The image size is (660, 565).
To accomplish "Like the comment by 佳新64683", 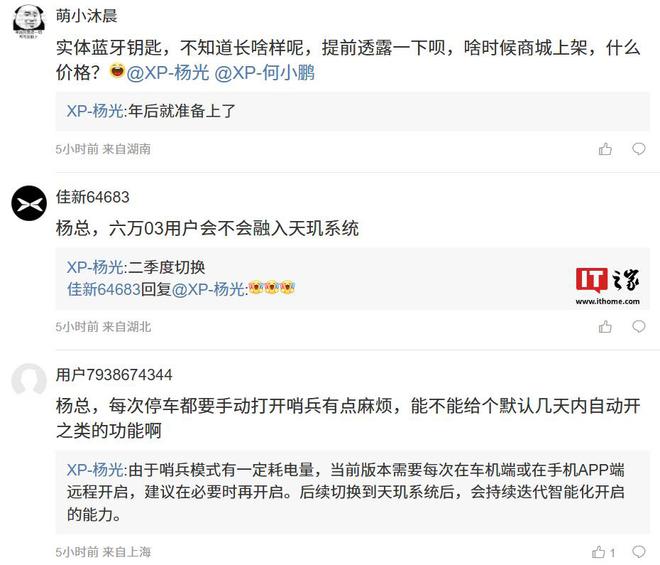I will (x=605, y=326).
